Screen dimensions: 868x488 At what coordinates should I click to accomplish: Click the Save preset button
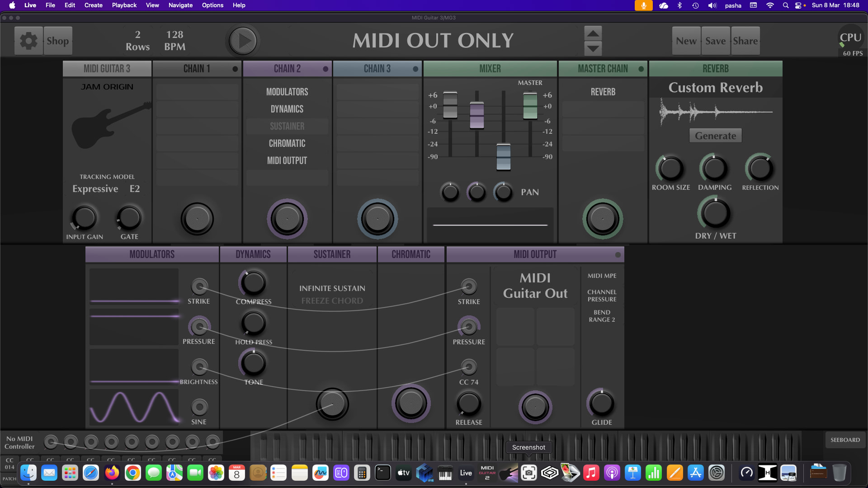pyautogui.click(x=715, y=41)
